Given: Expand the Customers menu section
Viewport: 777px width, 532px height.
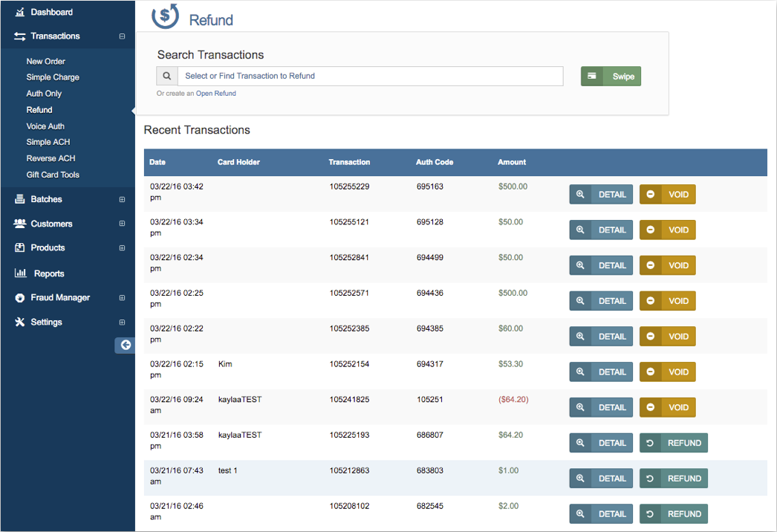Looking at the screenshot, I should [x=122, y=224].
